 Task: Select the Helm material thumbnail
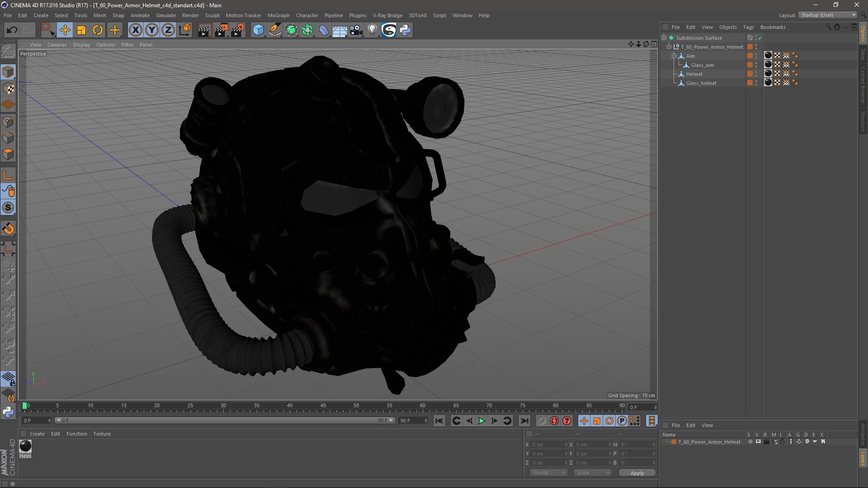(x=25, y=446)
